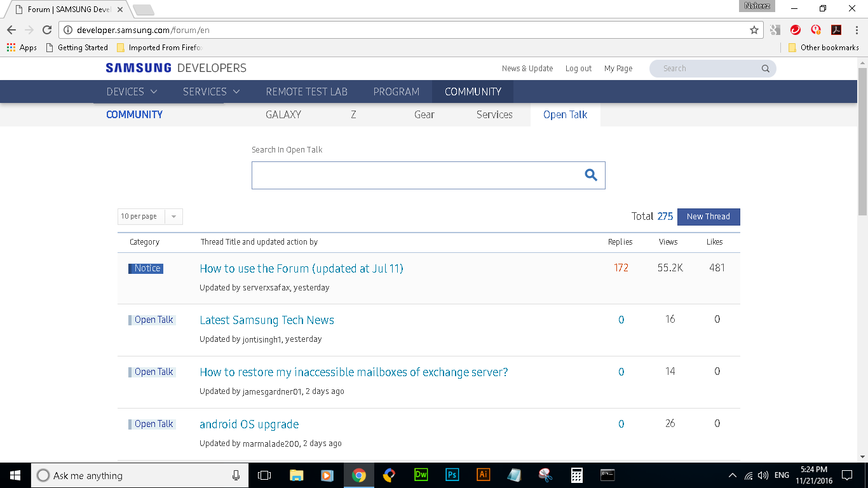Open the Adobe Acrobat extension icon
Viewport: 868px width, 488px height.
pyautogui.click(x=836, y=30)
